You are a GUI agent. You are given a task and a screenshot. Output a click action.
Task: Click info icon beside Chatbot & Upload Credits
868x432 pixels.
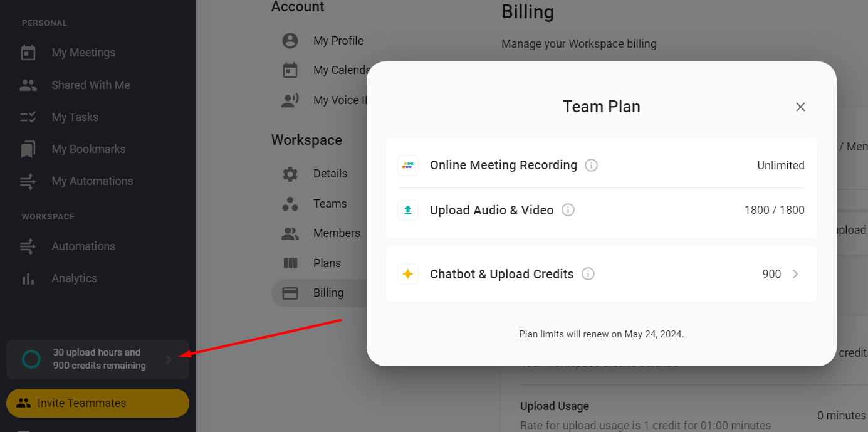pyautogui.click(x=588, y=274)
